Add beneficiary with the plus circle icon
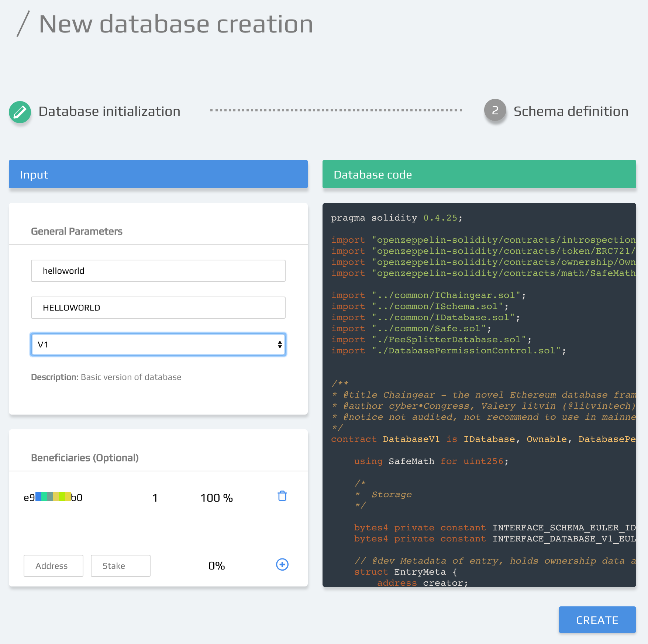The height and width of the screenshot is (644, 648). point(282,564)
